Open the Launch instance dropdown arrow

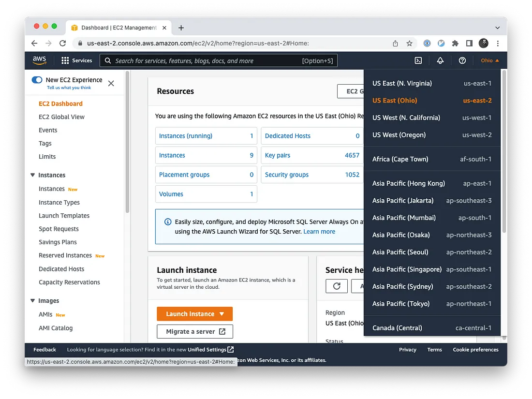click(222, 314)
